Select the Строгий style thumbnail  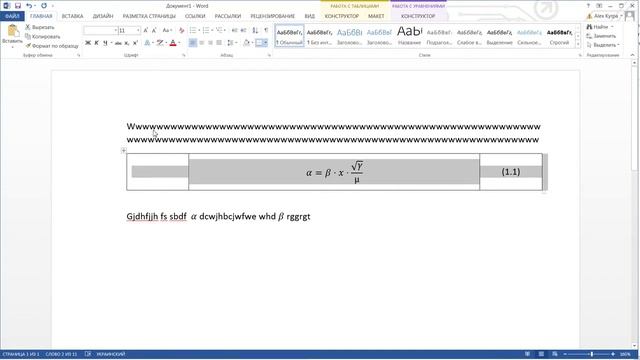(x=559, y=36)
